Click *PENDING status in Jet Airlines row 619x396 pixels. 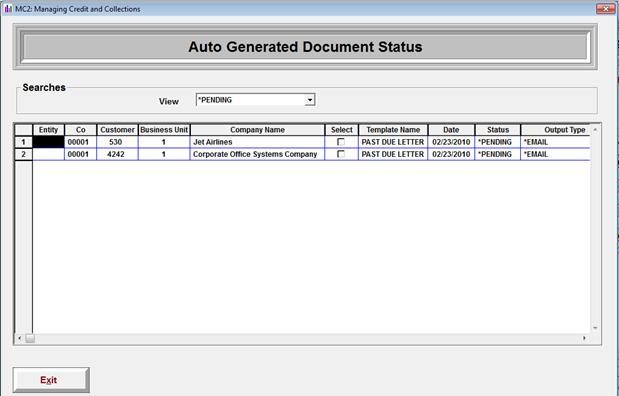point(498,142)
